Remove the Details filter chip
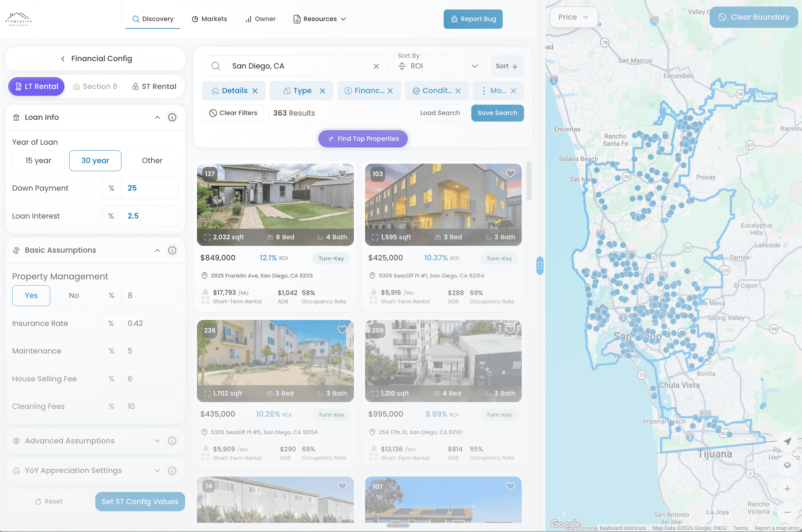 [255, 91]
